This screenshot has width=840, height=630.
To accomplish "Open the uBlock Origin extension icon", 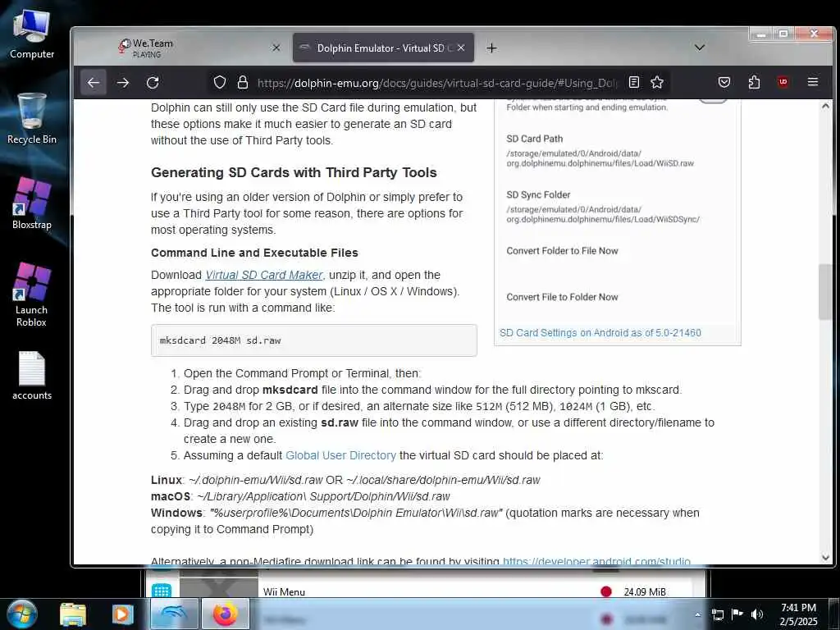I will [x=783, y=82].
